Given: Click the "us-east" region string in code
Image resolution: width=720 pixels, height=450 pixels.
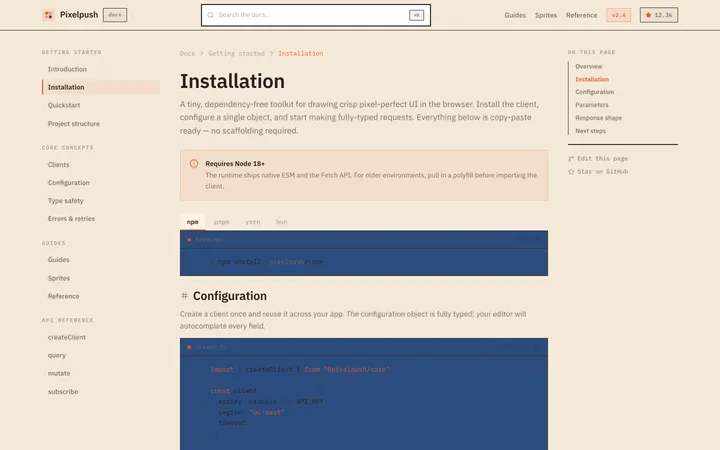Looking at the screenshot, I should pyautogui.click(x=267, y=412).
